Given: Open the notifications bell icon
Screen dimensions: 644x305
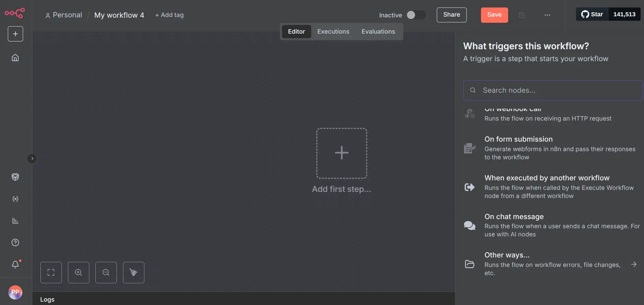Looking at the screenshot, I should pos(15,265).
